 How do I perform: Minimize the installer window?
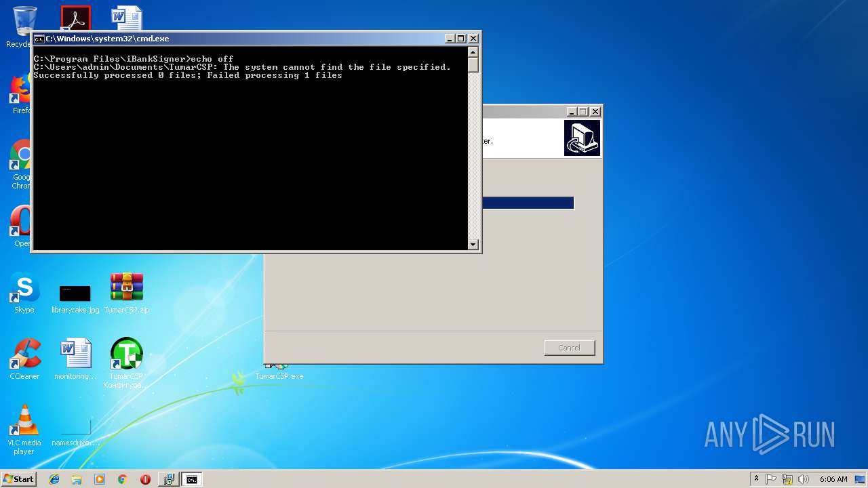[572, 111]
